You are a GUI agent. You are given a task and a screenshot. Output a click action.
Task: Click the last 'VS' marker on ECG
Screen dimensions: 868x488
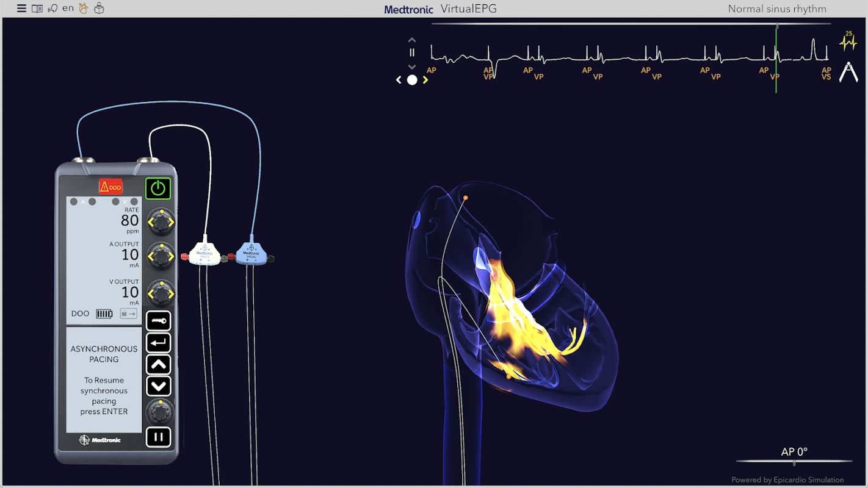(x=826, y=77)
